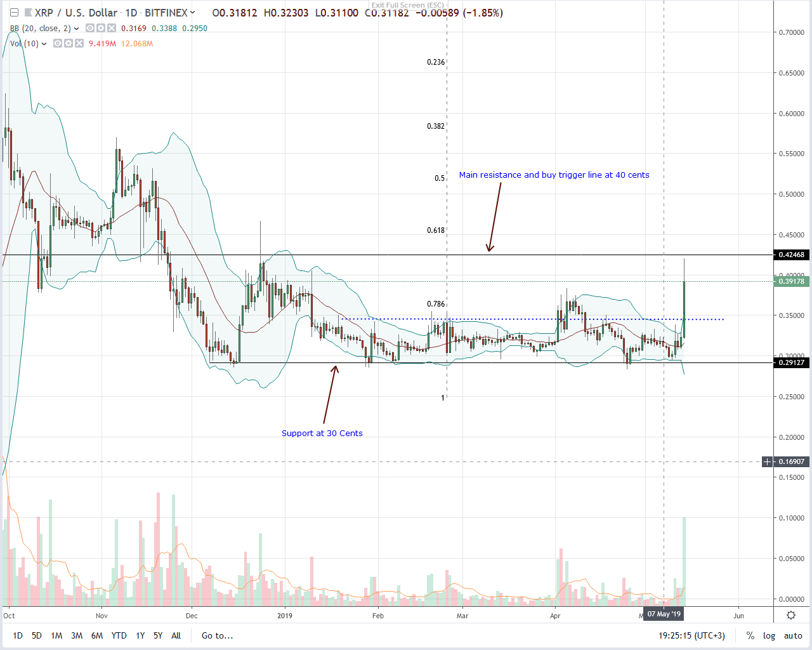Image resolution: width=812 pixels, height=650 pixels.
Task: Select the 3M time range
Action: [x=77, y=635]
